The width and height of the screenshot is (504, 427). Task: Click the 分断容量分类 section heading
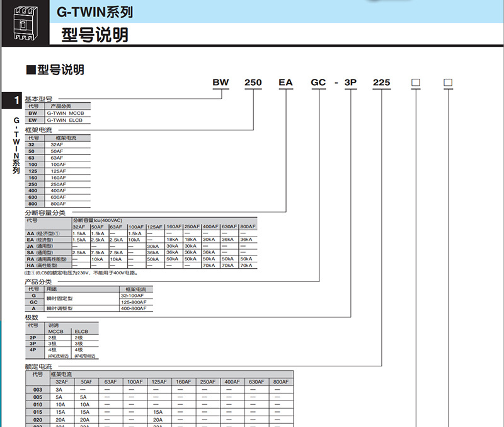45,213
